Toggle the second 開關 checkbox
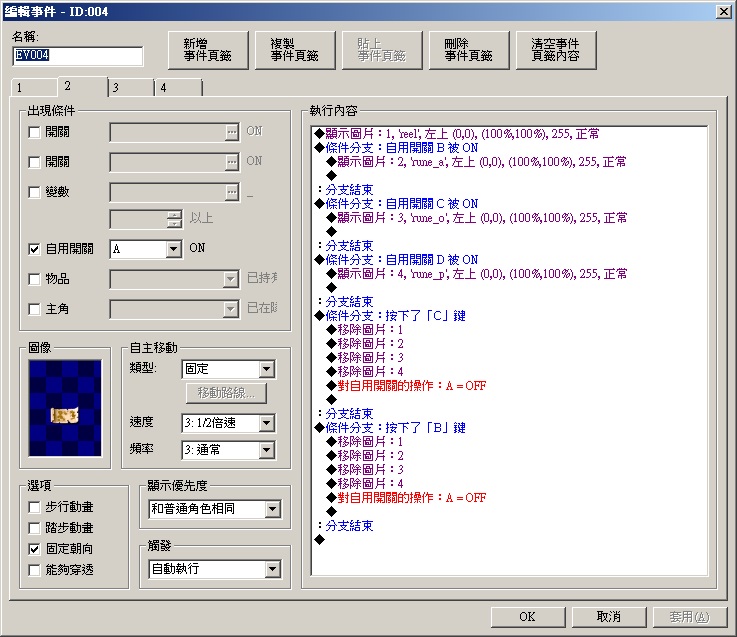 (x=34, y=162)
